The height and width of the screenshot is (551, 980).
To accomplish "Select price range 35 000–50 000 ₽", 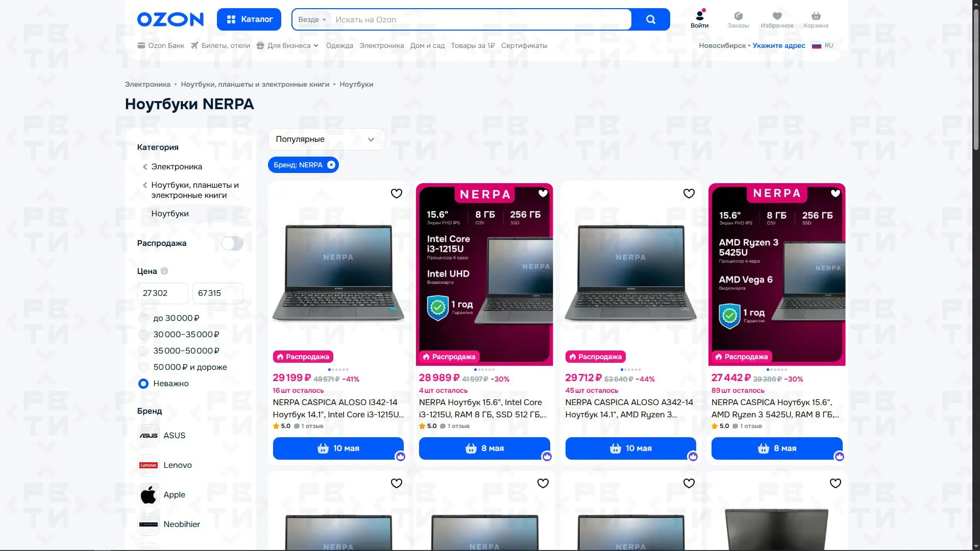I will [143, 351].
